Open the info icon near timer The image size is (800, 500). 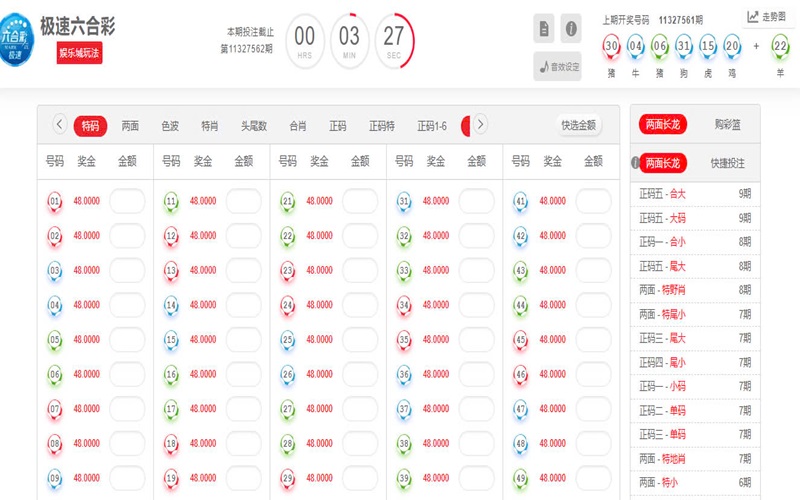click(571, 29)
